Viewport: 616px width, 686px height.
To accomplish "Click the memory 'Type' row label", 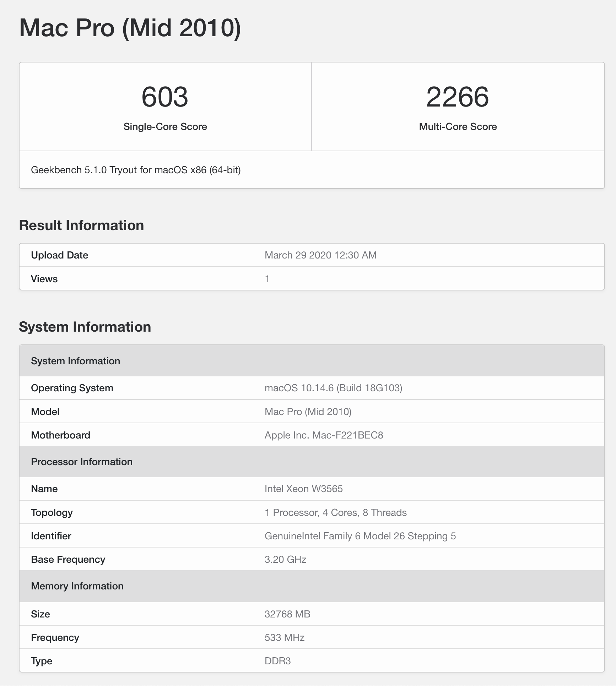I will click(42, 661).
